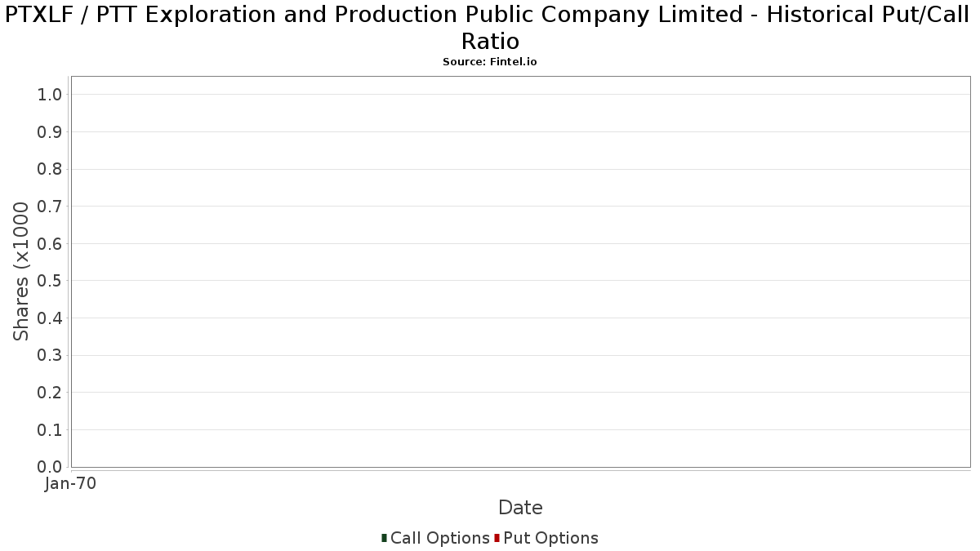
Task: Click the 0.4 y-axis tick label
Action: pyautogui.click(x=50, y=318)
